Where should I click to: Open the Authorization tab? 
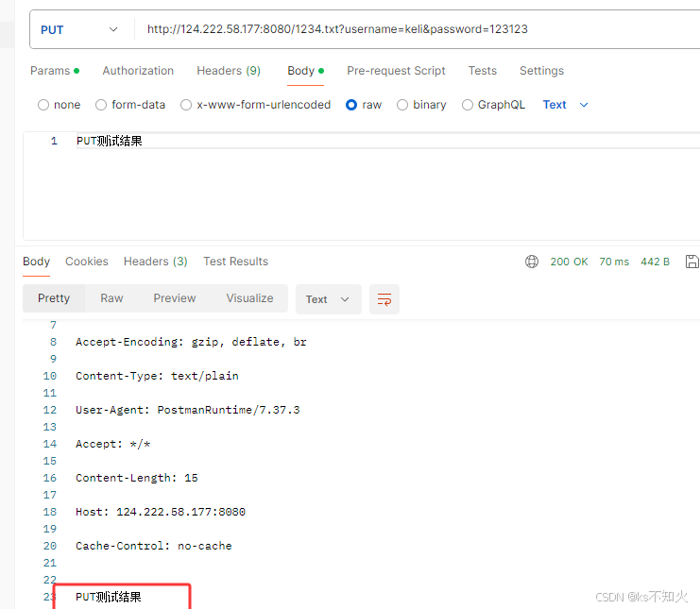pos(138,71)
